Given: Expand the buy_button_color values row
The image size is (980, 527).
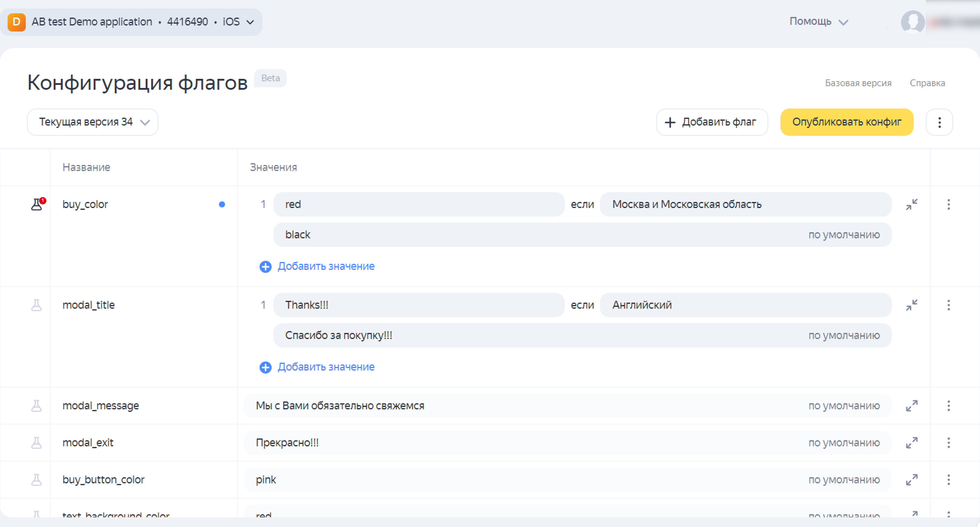Looking at the screenshot, I should click(x=912, y=479).
